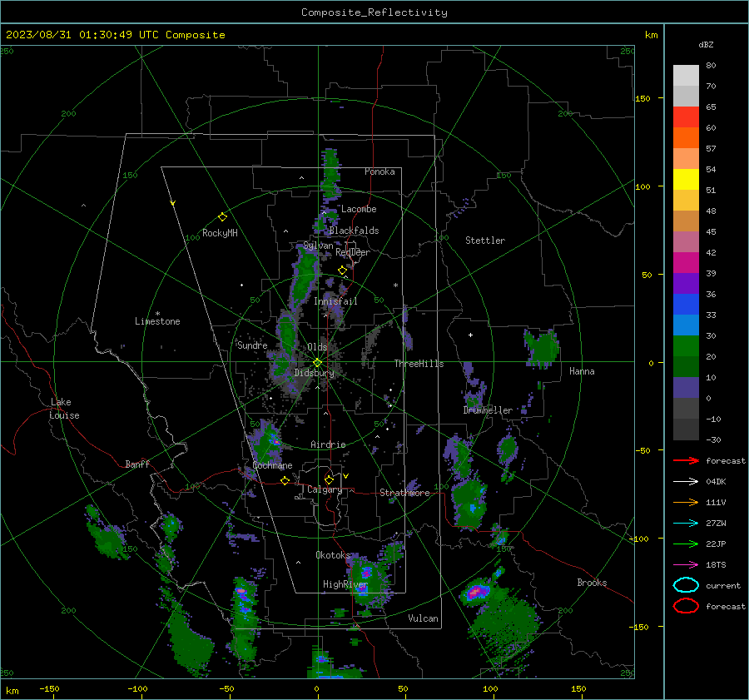Select the green 30 dBZ color swatch

point(686,345)
